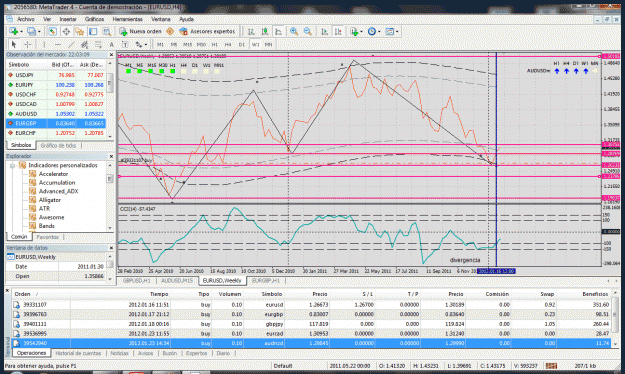
Task: Zoom out of the chart
Action: point(307,31)
